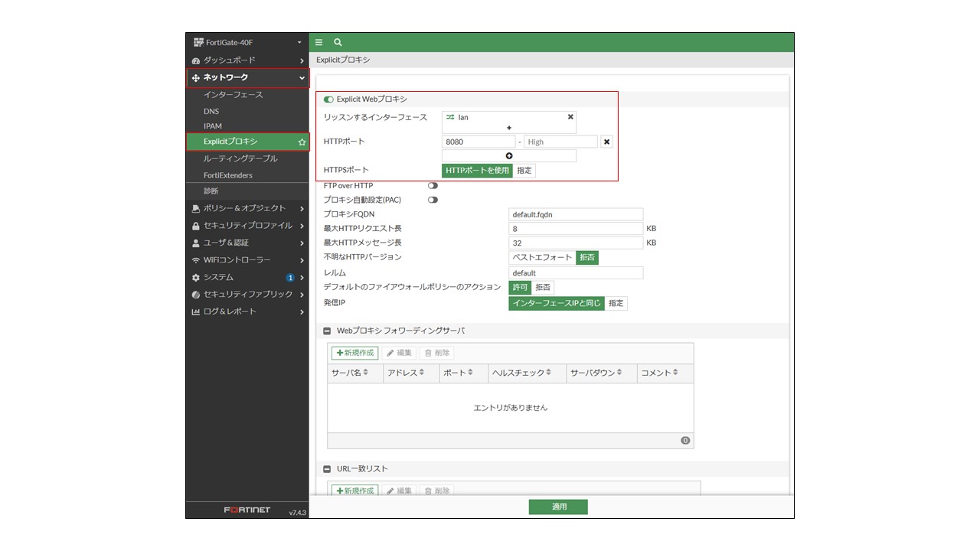This screenshot has width=980, height=551.
Task: Sort by サーバ名 column sort icon
Action: 365,373
